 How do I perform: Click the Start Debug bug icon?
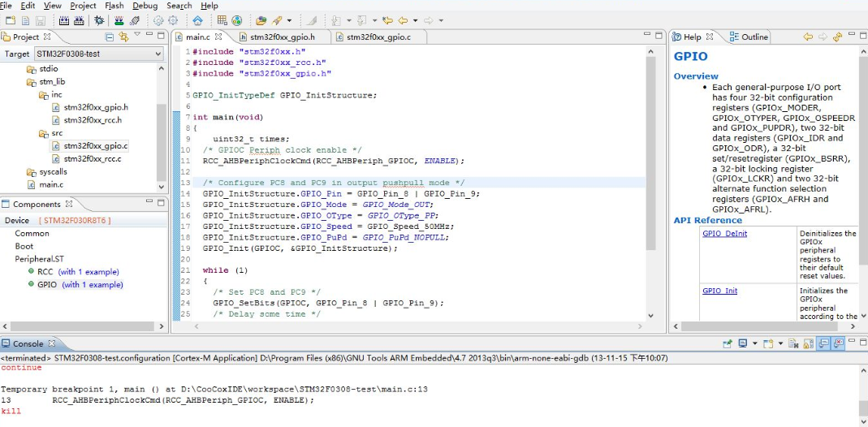[99, 20]
